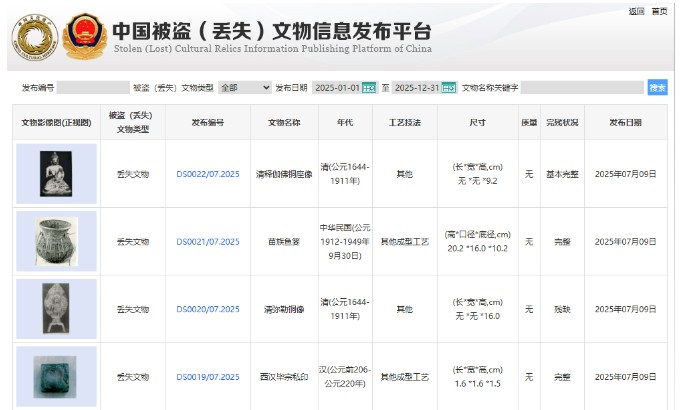
Task: Open the end date calendar picker icon
Action: pyautogui.click(x=449, y=88)
